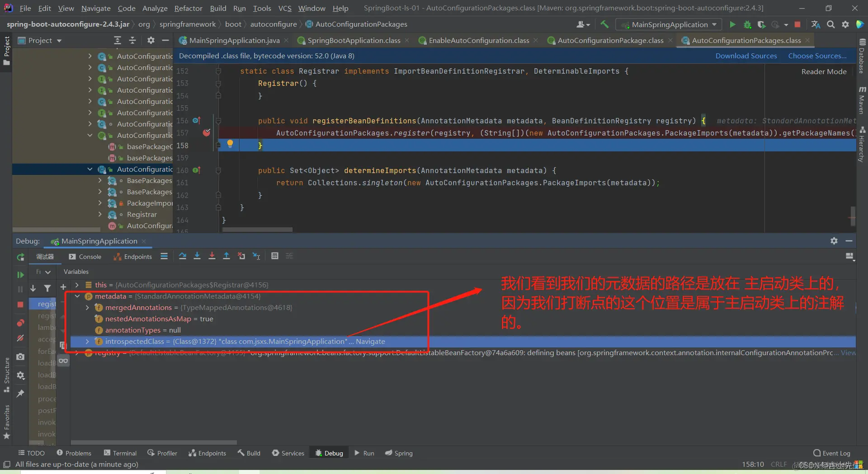Filter frames with the funnel icon
This screenshot has width=868, height=474.
coord(47,288)
